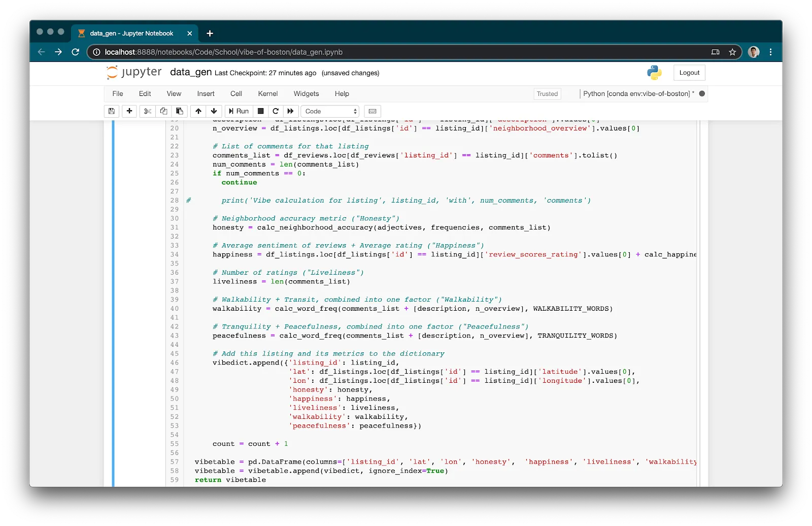Move the selected cell up
812x526 pixels.
(x=198, y=111)
